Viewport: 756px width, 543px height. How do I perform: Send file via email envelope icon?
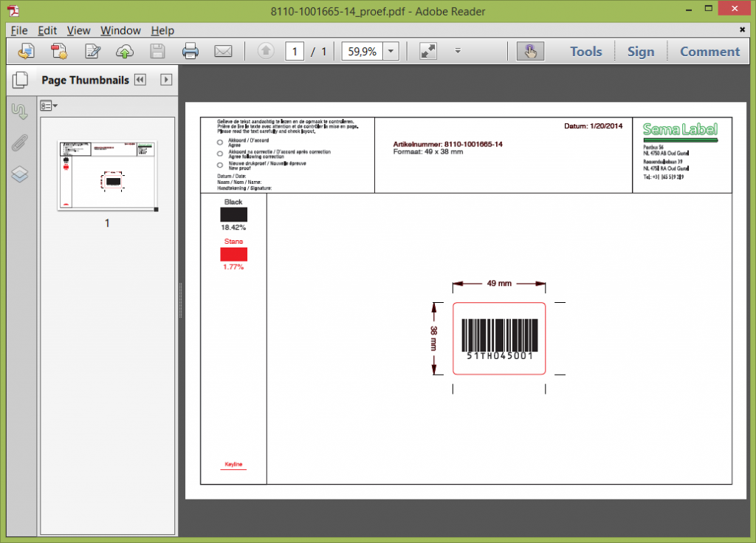[x=223, y=51]
